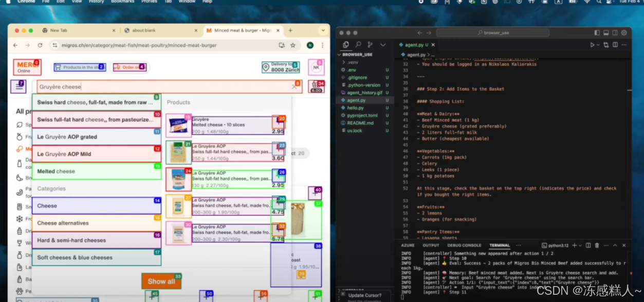Screen dimensions: 644x302
Task: Add the 5.75 Le Gruyère AOP to basket
Action: (278, 229)
